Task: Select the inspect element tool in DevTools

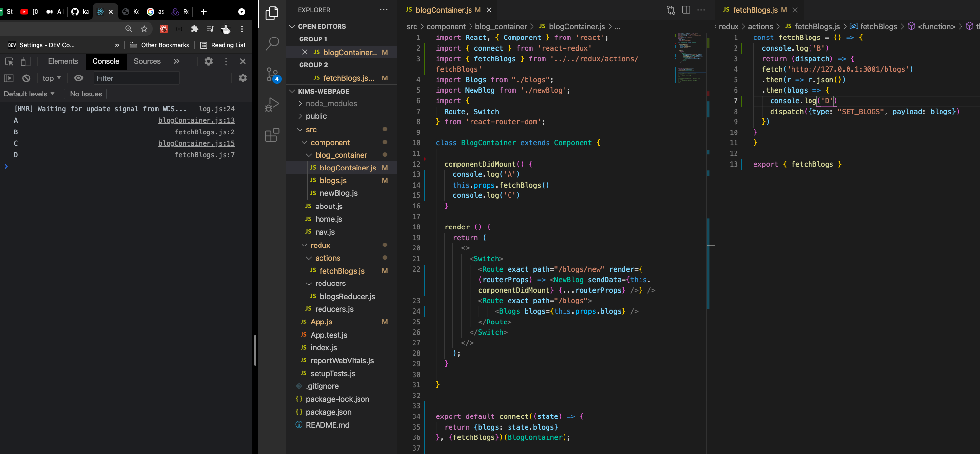Action: click(x=8, y=61)
